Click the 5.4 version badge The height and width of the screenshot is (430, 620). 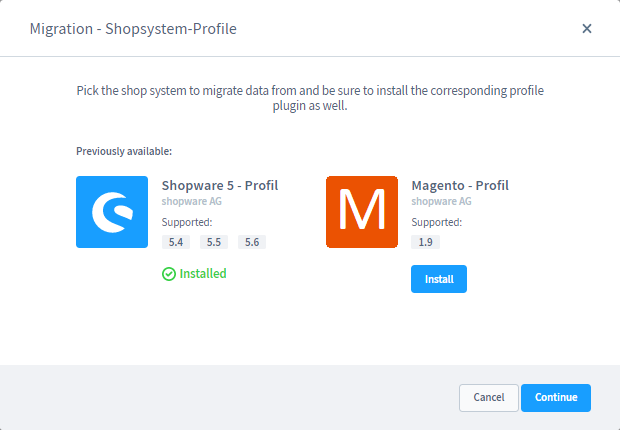(x=176, y=242)
